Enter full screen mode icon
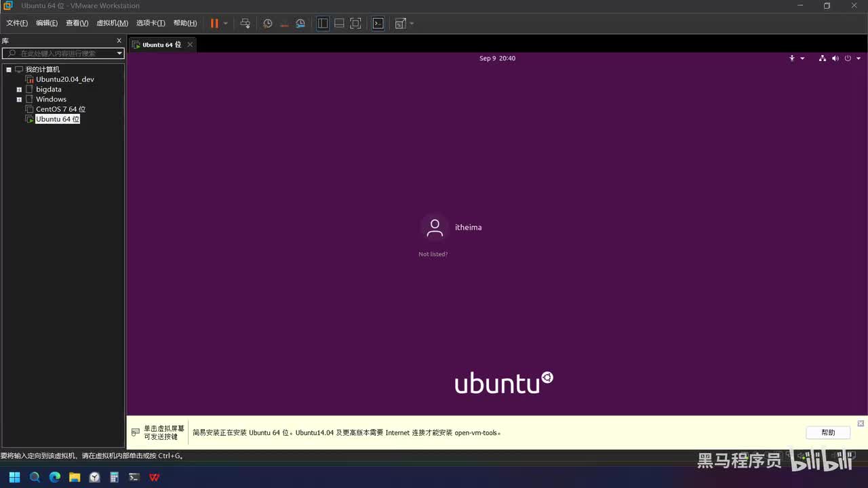 [355, 23]
